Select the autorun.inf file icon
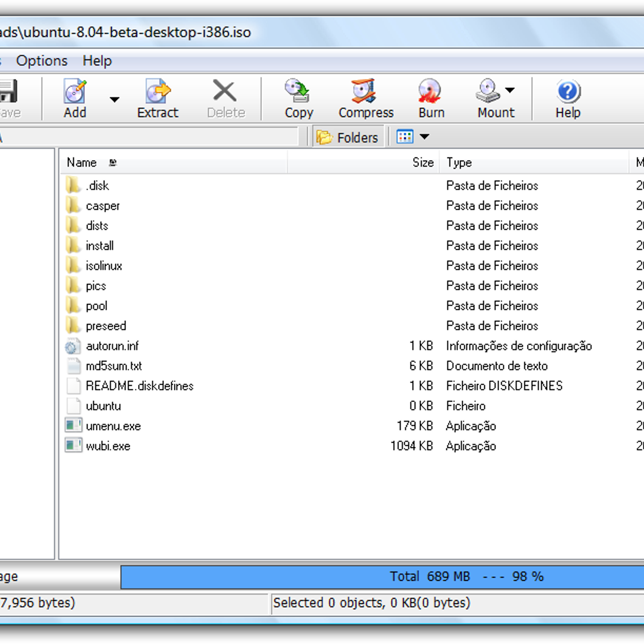Image resolution: width=644 pixels, height=644 pixels. point(72,346)
